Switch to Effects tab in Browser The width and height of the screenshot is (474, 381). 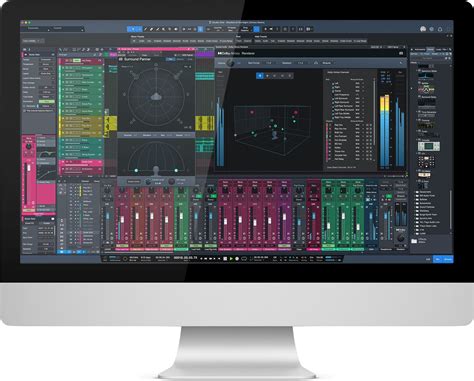431,49
